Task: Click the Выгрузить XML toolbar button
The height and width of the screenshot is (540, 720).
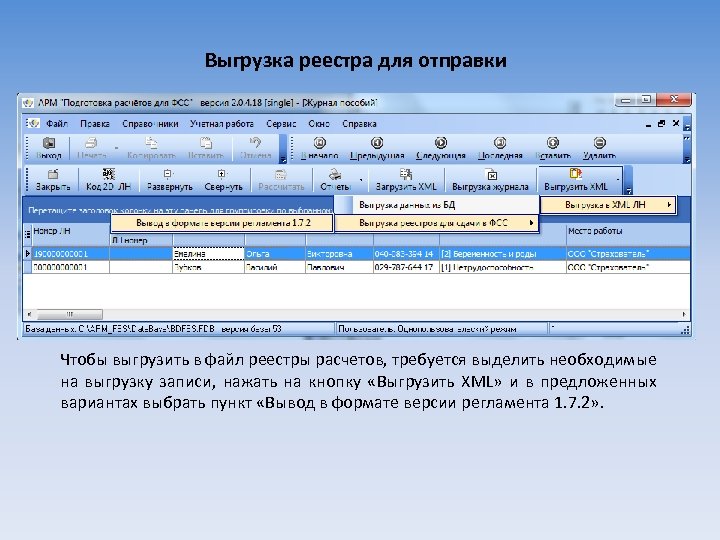Action: pyautogui.click(x=576, y=179)
